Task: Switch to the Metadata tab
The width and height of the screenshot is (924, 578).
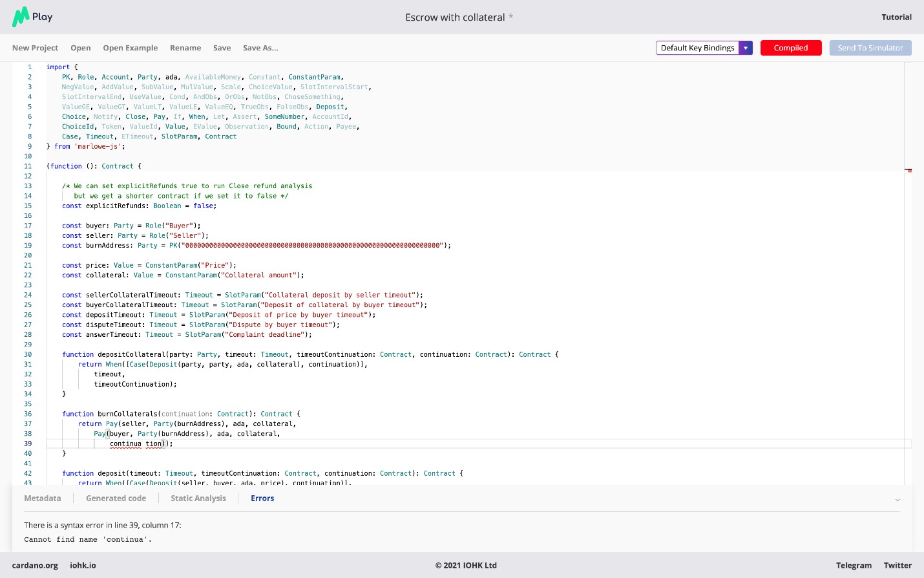Action: pos(43,498)
